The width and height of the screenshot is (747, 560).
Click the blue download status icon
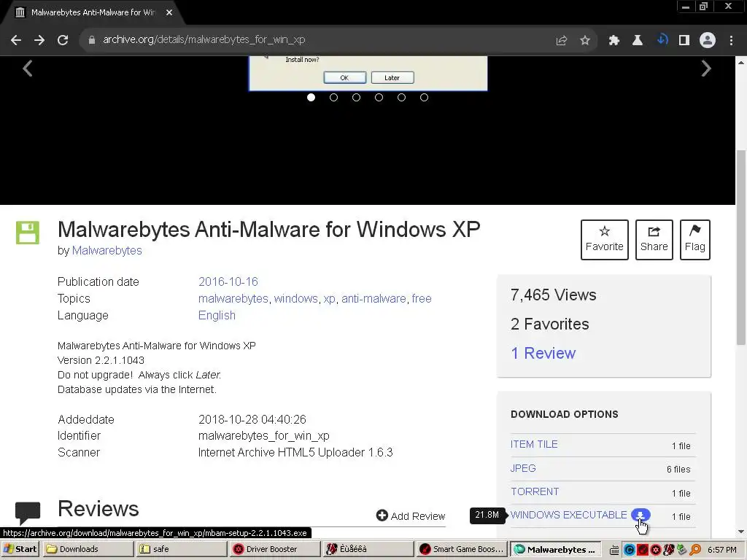pos(662,40)
